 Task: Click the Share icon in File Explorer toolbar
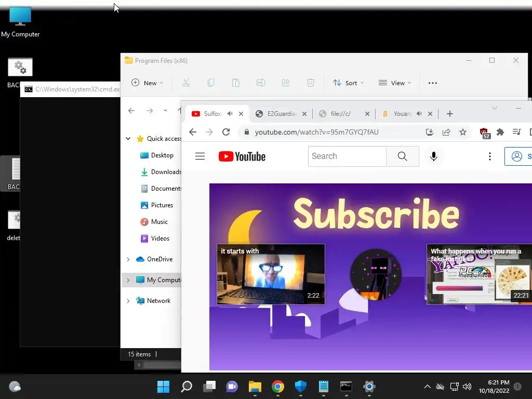[x=286, y=83]
